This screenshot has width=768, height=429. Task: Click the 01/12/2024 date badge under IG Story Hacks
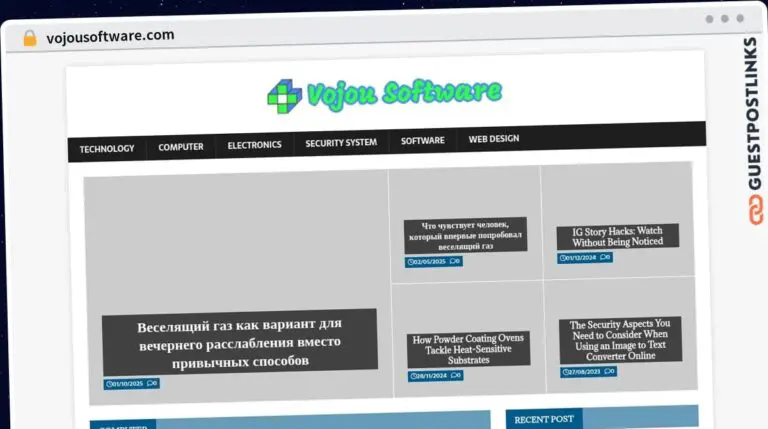click(x=585, y=258)
